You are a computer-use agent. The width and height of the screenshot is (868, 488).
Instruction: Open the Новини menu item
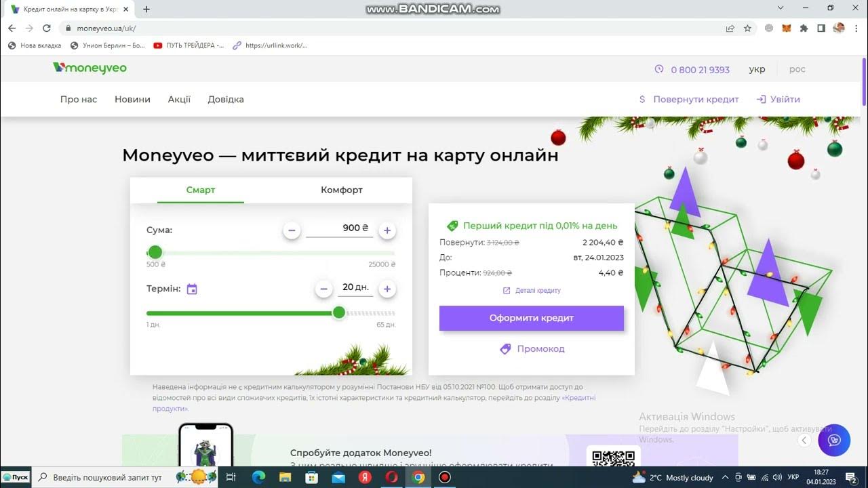click(132, 100)
